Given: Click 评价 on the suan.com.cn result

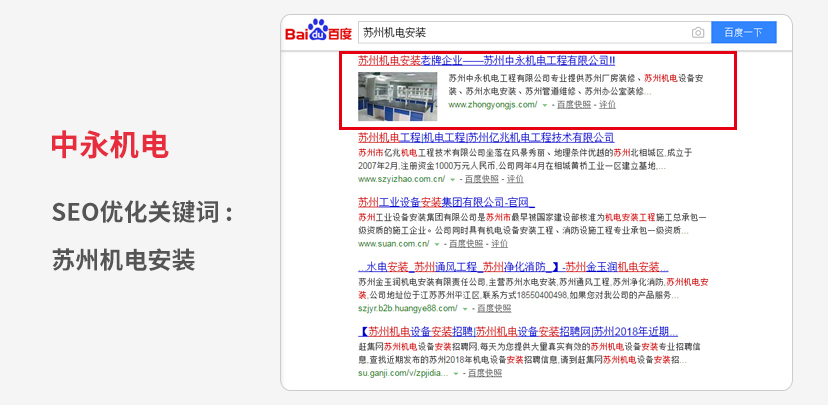Looking at the screenshot, I should click(x=499, y=243).
